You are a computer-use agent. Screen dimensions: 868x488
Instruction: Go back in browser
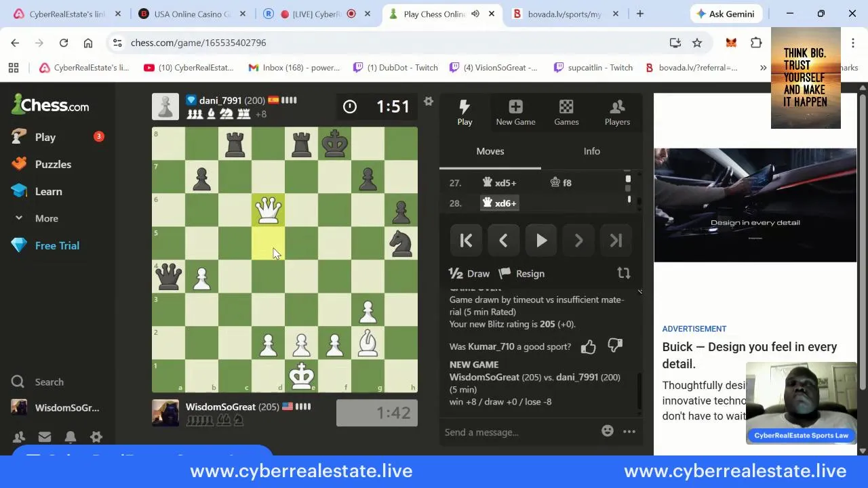[x=15, y=43]
